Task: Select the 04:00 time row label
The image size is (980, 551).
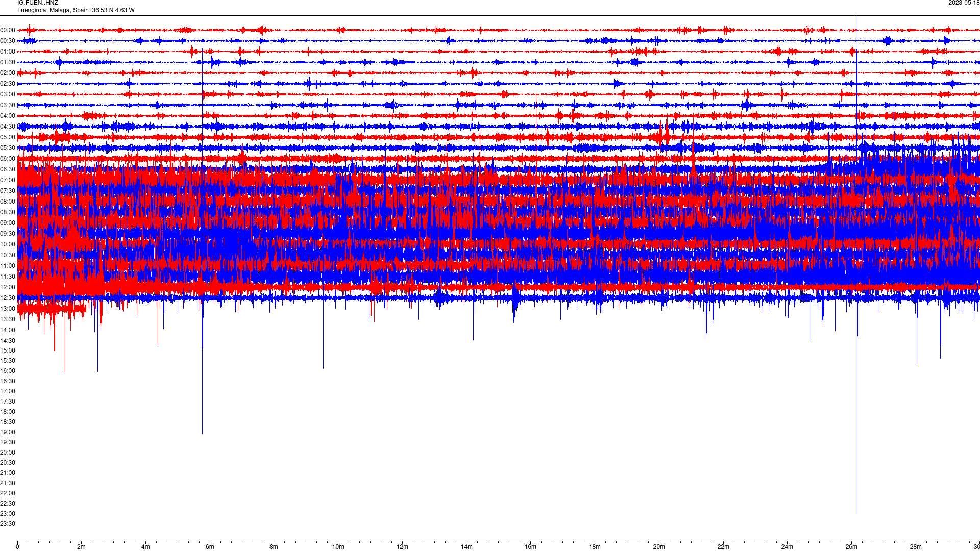Action: pyautogui.click(x=8, y=116)
